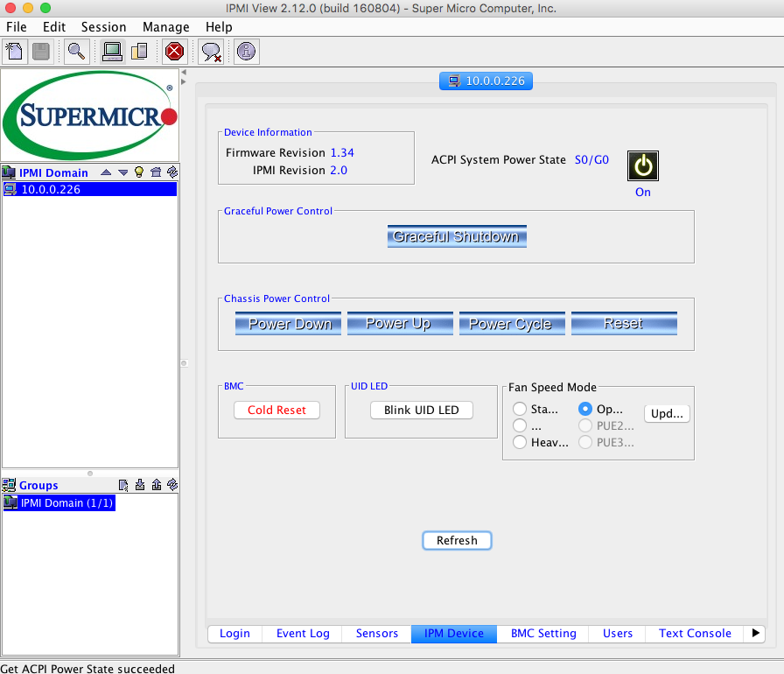Click the Upd... fan mode button

[667, 414]
